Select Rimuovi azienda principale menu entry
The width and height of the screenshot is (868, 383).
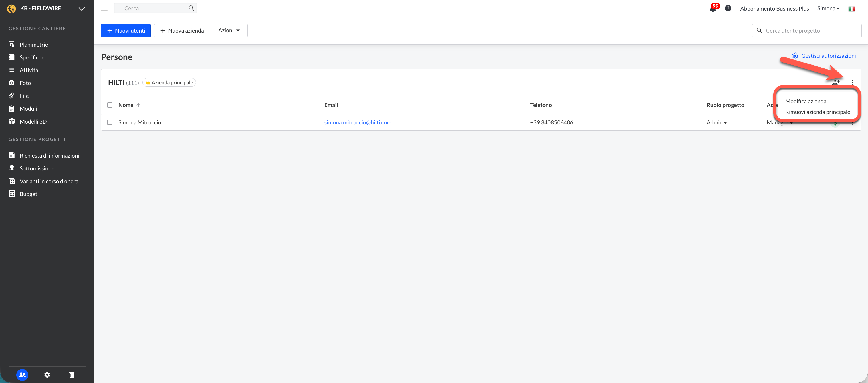point(817,112)
